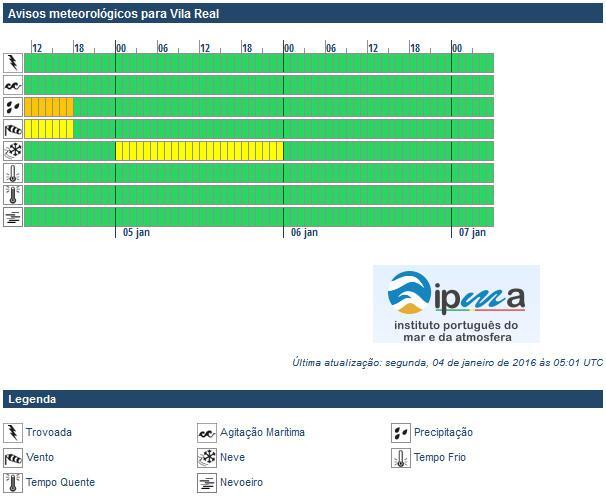The image size is (606, 500).
Task: Click the cold weather thermometer icon in the chart
Action: tap(13, 173)
